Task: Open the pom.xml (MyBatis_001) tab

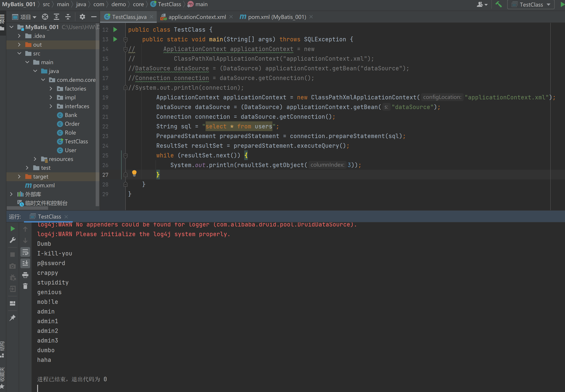Action: click(x=277, y=17)
